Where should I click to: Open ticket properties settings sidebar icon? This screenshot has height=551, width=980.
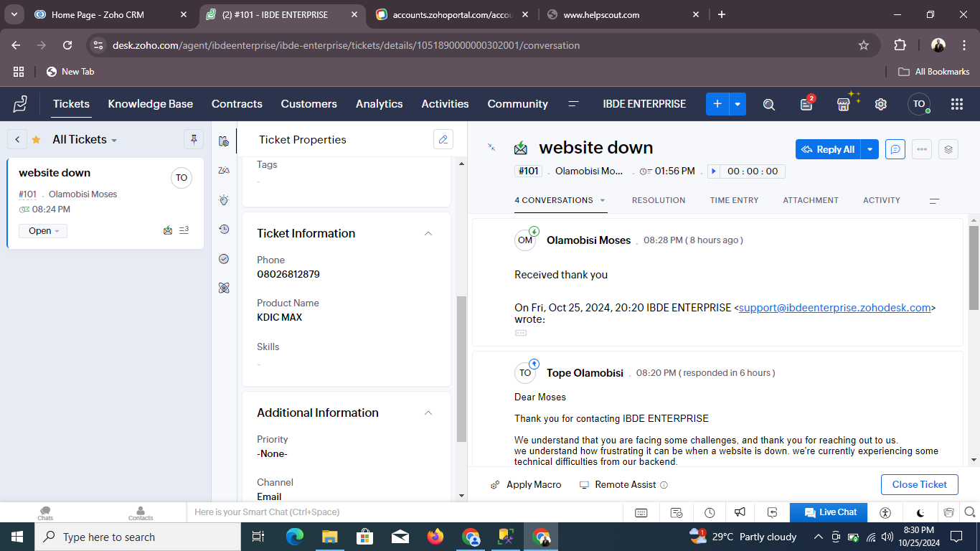tap(224, 141)
